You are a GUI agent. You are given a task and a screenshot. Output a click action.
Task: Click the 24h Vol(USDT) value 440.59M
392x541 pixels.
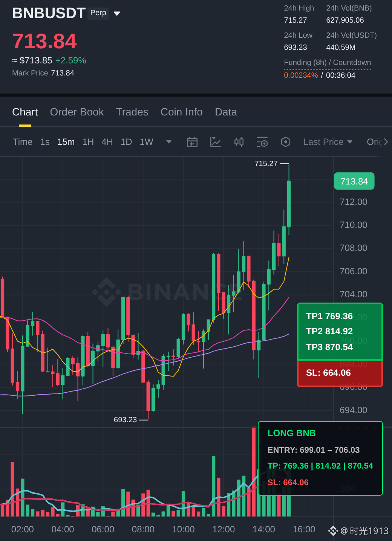[341, 48]
